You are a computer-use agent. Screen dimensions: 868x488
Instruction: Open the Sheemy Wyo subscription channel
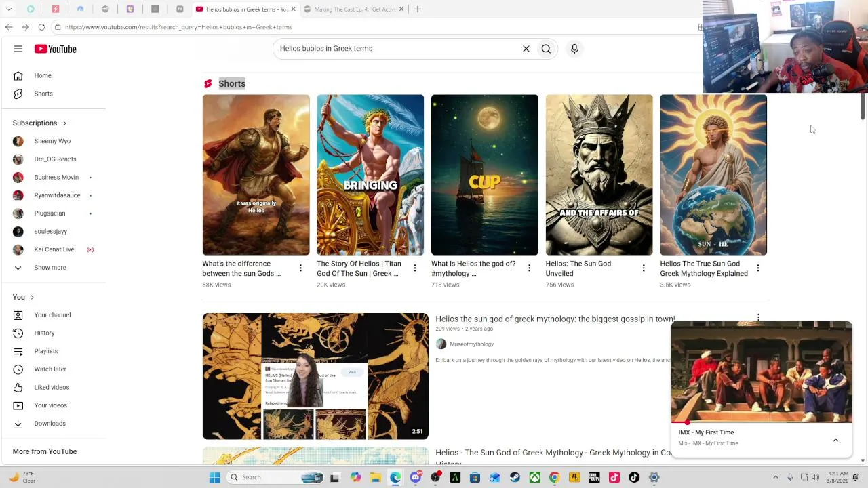click(53, 141)
